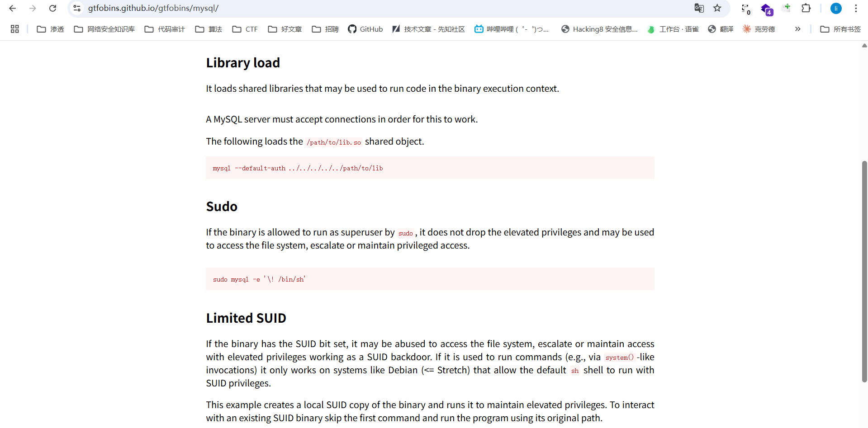Click the Sudo section heading

(x=222, y=207)
